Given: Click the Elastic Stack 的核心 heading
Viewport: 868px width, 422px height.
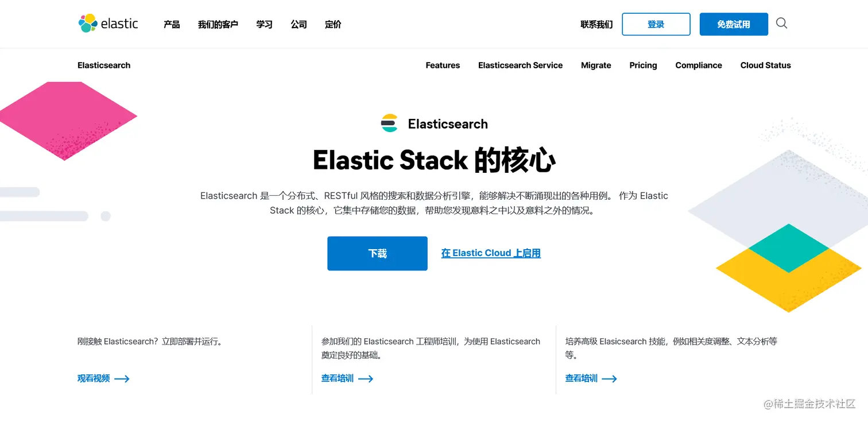Looking at the screenshot, I should point(434,160).
